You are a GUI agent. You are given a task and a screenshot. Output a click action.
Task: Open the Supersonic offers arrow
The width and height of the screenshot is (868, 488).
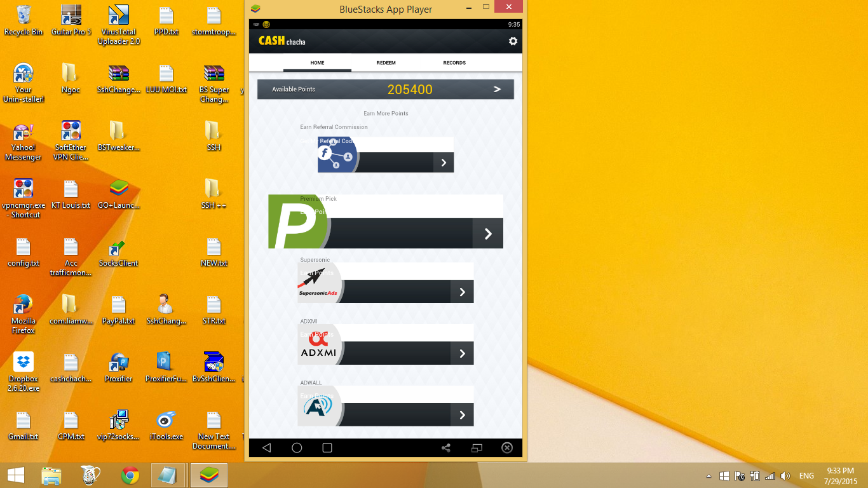click(462, 292)
